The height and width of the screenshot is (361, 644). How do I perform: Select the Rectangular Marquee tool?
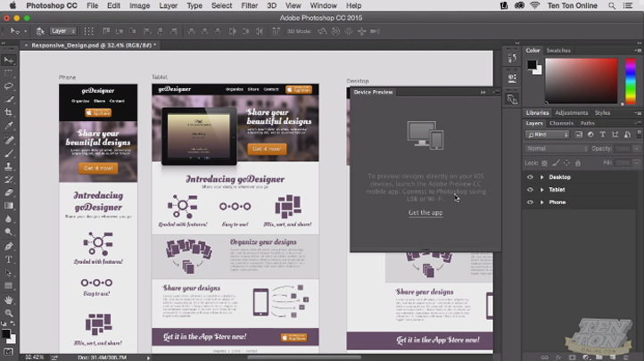[x=9, y=73]
